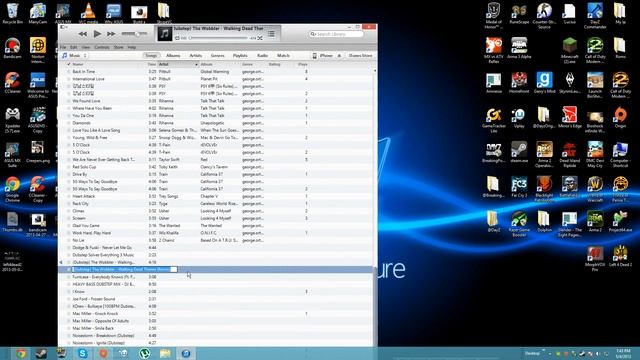
Task: Switch to the Match tab
Action: 283,56
